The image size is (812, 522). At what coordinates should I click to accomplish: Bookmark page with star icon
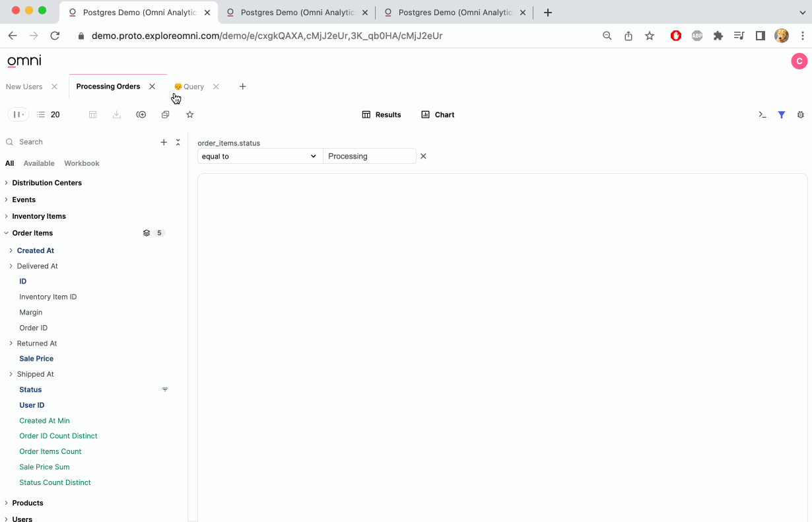pos(650,36)
